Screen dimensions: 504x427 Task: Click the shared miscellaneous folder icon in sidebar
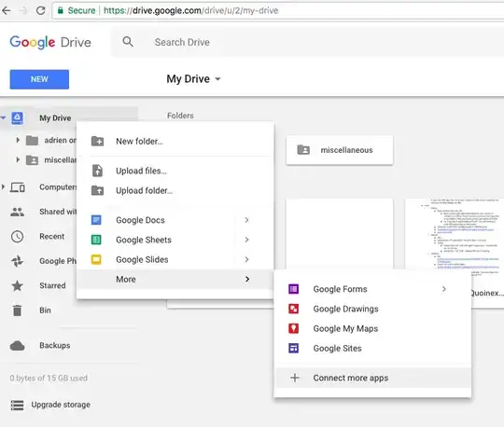click(x=32, y=159)
